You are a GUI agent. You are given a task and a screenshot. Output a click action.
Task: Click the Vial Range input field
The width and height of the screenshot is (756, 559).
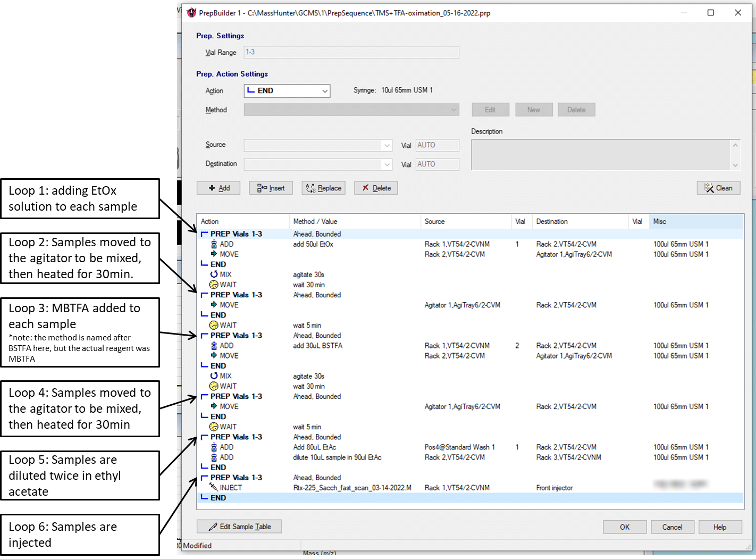(x=351, y=52)
